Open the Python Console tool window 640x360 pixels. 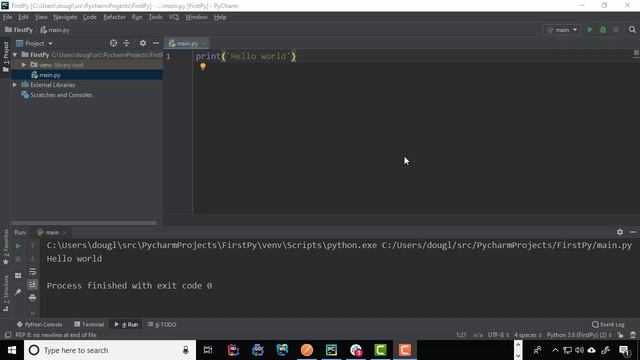pos(40,324)
